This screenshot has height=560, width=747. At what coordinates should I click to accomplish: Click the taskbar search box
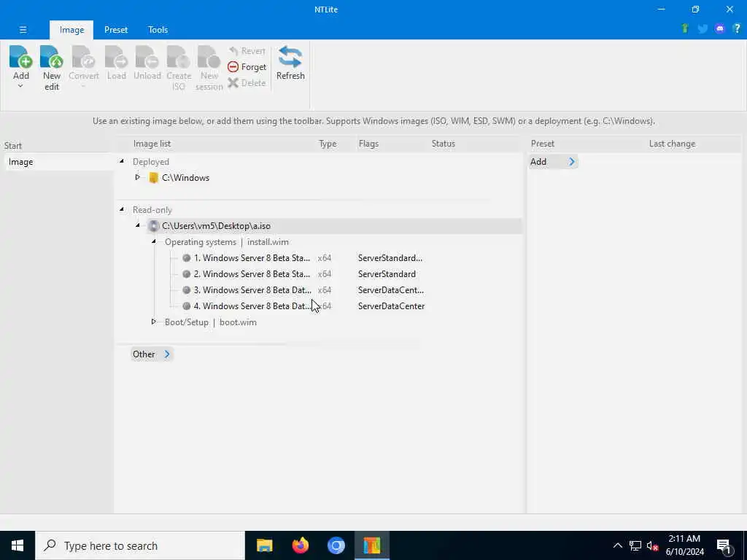(x=140, y=545)
